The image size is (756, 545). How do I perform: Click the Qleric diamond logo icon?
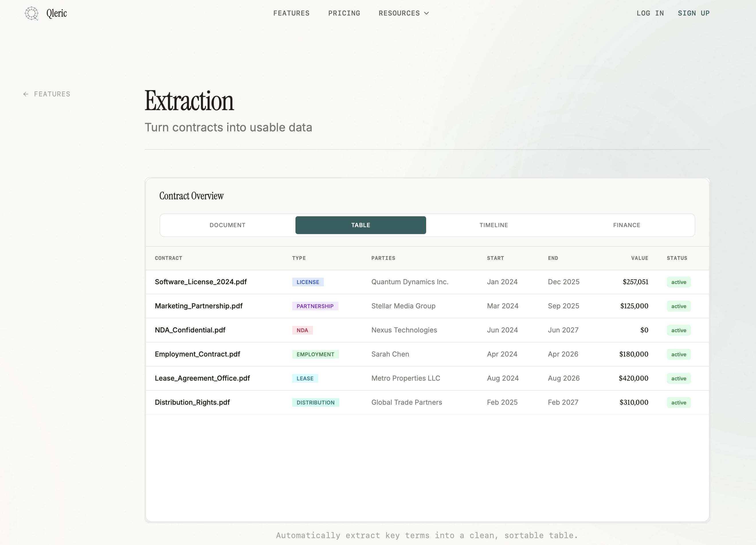click(x=32, y=13)
